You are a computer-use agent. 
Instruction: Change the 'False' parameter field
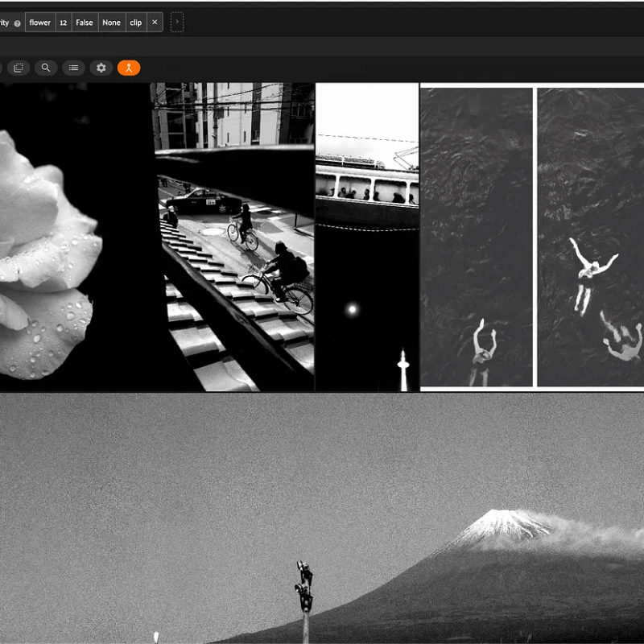click(85, 23)
